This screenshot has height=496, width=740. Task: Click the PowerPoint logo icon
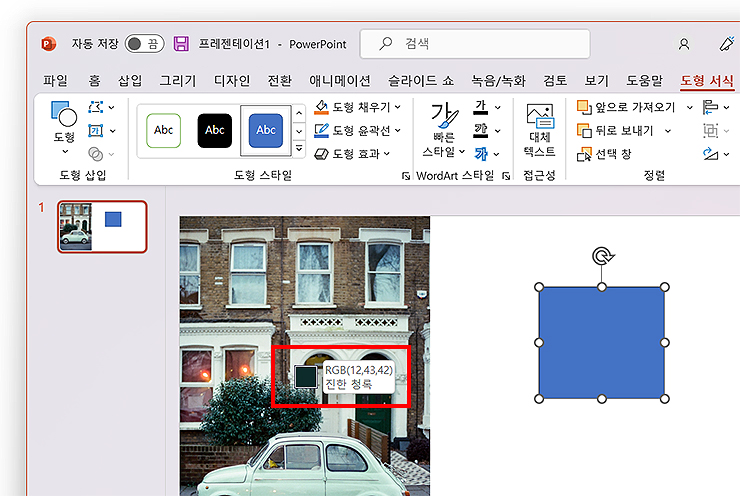(x=49, y=44)
